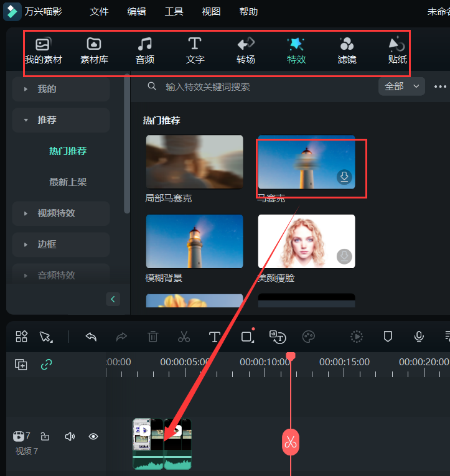
Task: Open the 贴纸 stickers tab
Action: pyautogui.click(x=397, y=50)
